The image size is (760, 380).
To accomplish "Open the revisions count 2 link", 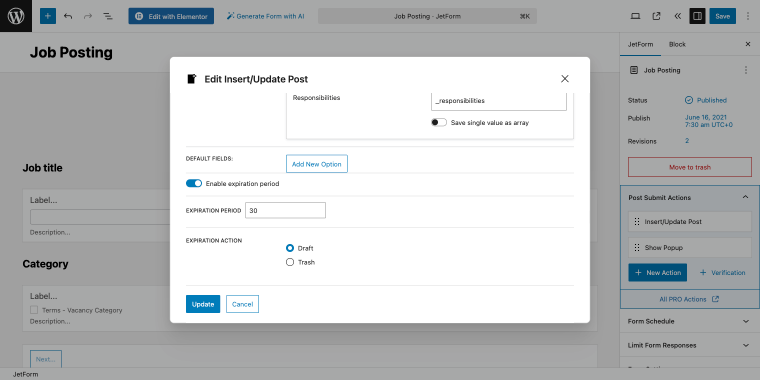I will (687, 141).
